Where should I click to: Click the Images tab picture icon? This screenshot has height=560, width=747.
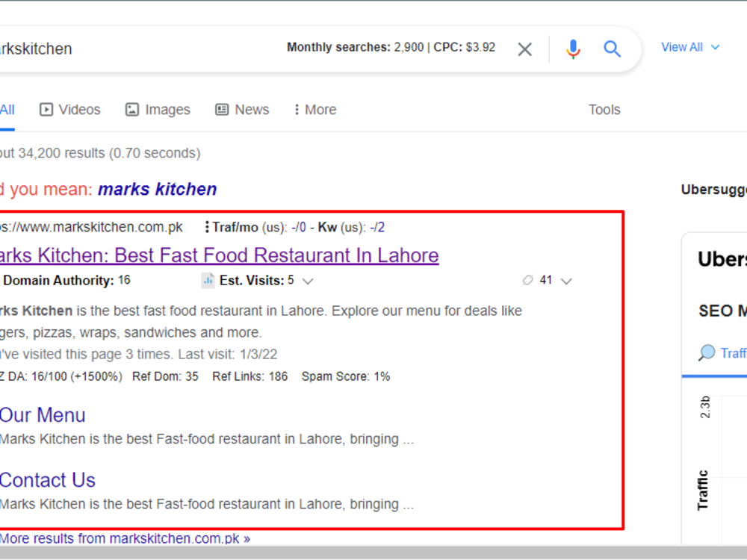click(132, 110)
